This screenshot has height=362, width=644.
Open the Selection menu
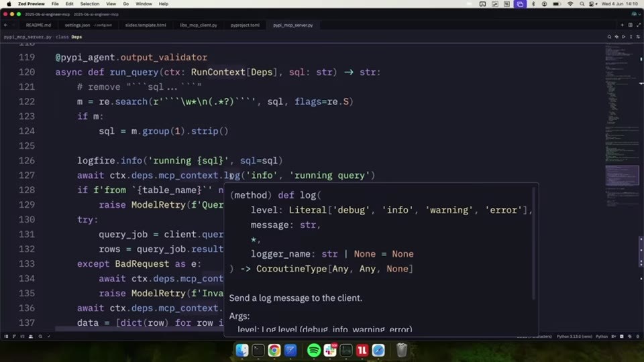click(x=89, y=4)
